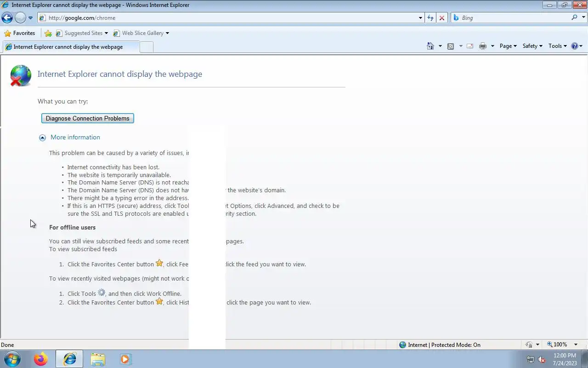Click the 100% zoom level button
Image resolution: width=588 pixels, height=368 pixels.
coord(557,345)
